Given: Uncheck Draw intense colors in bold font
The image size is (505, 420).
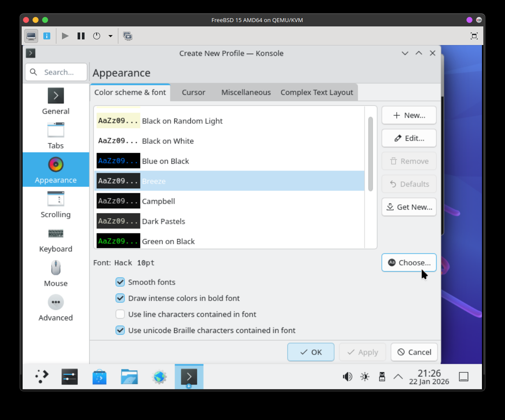Looking at the screenshot, I should (120, 298).
